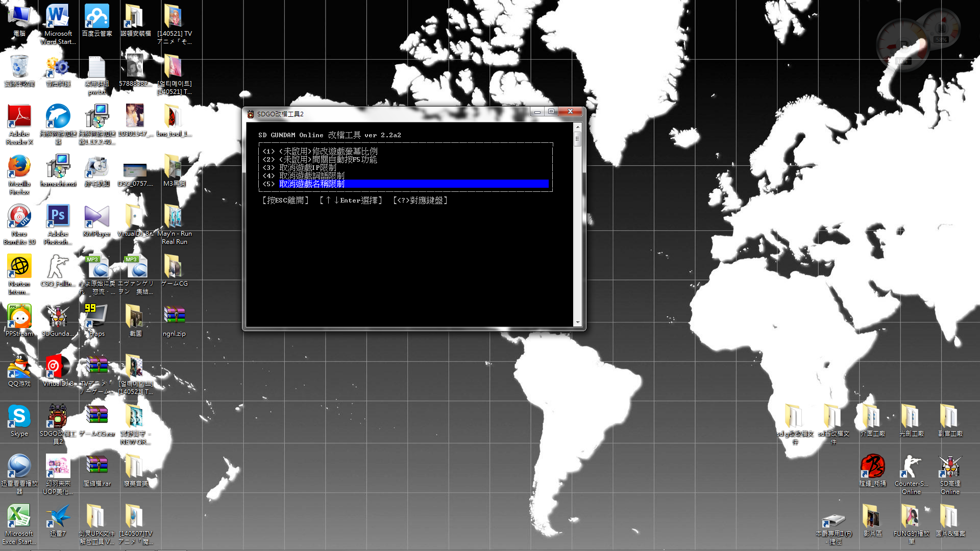Image resolution: width=980 pixels, height=551 pixels.
Task: Choose menu option 4 取消遊戲詞語限制
Action: coord(311,176)
